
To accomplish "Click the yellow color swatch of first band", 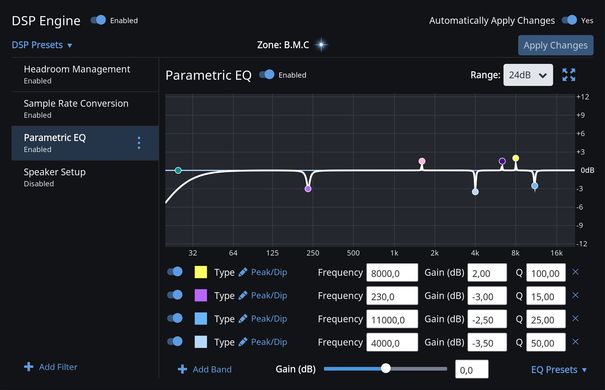I will click(x=201, y=272).
